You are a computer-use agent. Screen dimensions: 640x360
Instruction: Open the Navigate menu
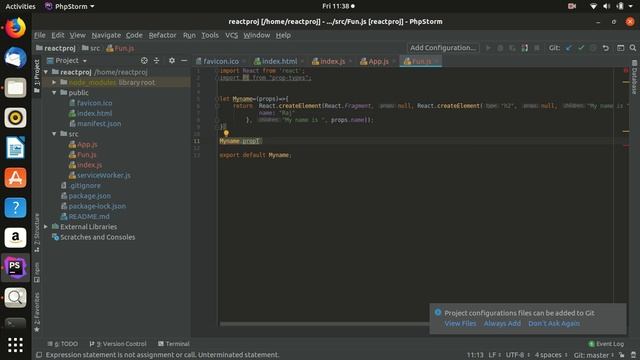pyautogui.click(x=106, y=35)
